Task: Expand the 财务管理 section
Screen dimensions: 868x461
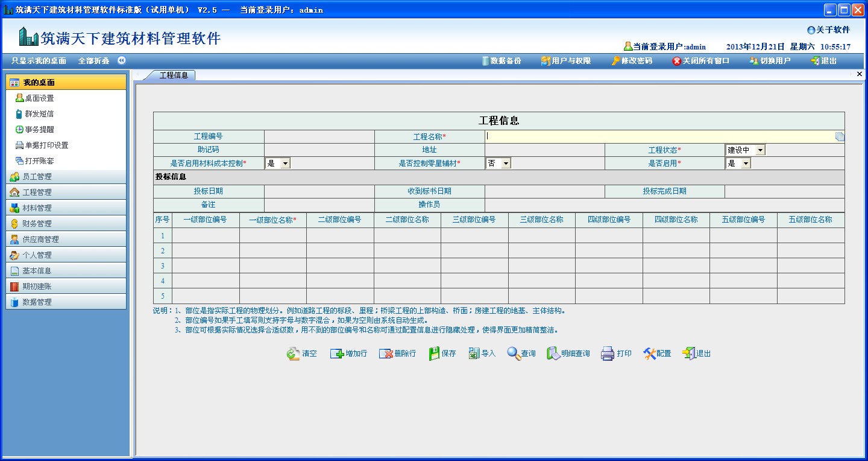Action: point(66,223)
